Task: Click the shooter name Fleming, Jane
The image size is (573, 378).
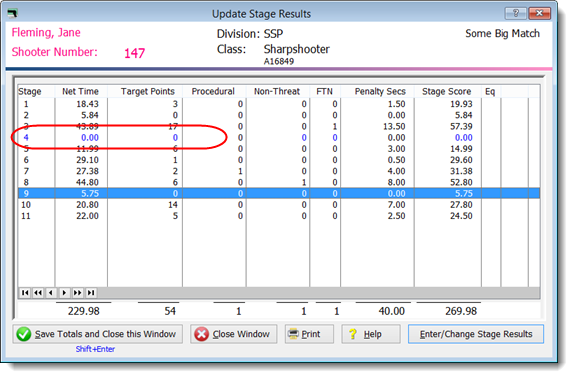Action: pyautogui.click(x=46, y=33)
